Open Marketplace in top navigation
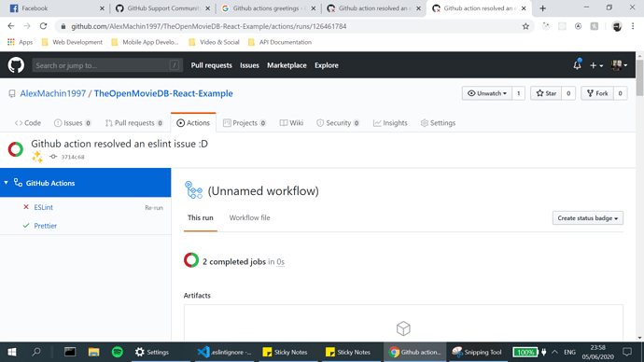 pyautogui.click(x=287, y=65)
